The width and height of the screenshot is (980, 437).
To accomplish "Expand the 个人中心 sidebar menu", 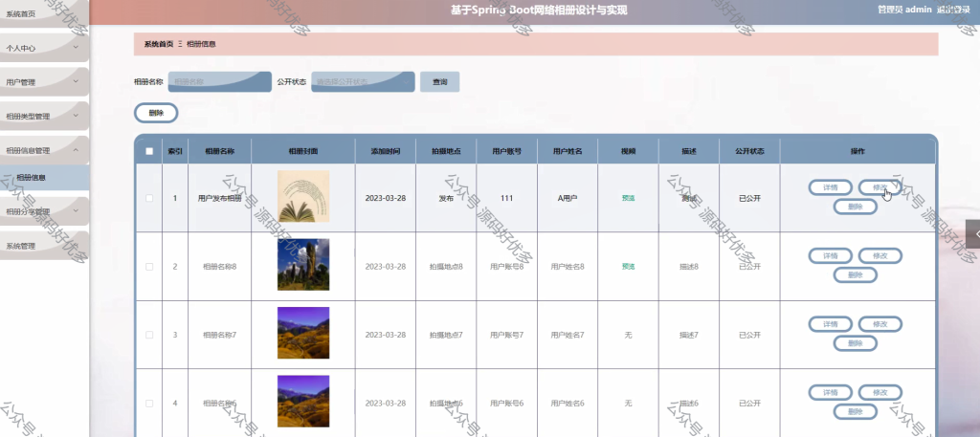I will coord(44,48).
